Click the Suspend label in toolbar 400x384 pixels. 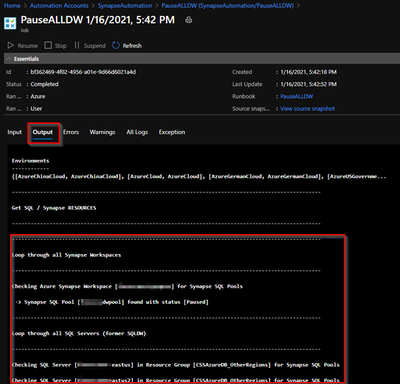94,46
